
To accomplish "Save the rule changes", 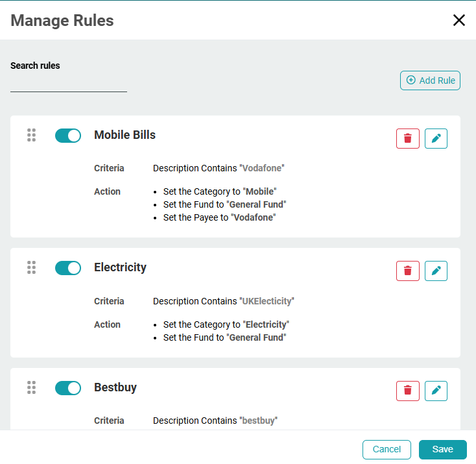I will (x=442, y=449).
